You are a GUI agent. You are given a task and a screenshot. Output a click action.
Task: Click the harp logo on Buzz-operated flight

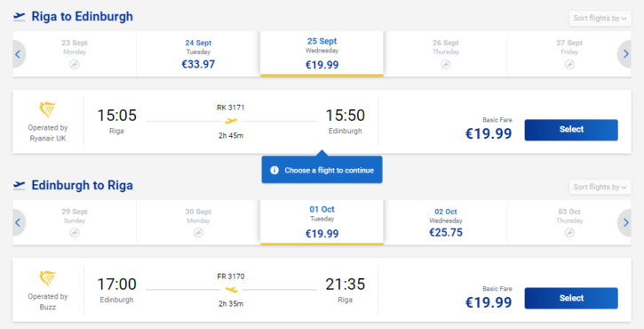(x=48, y=278)
